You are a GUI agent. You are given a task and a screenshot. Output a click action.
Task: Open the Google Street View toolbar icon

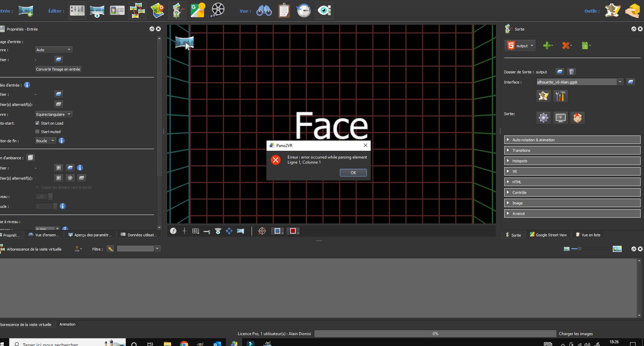point(197,11)
